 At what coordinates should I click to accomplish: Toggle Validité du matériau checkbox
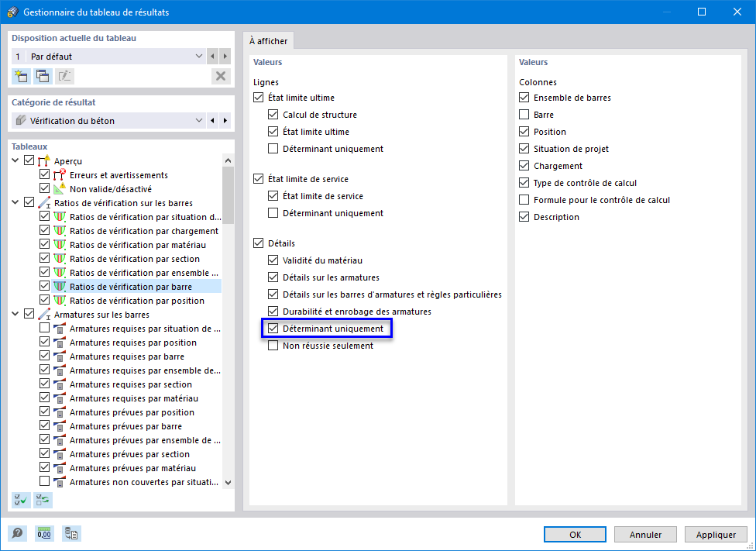pyautogui.click(x=273, y=260)
